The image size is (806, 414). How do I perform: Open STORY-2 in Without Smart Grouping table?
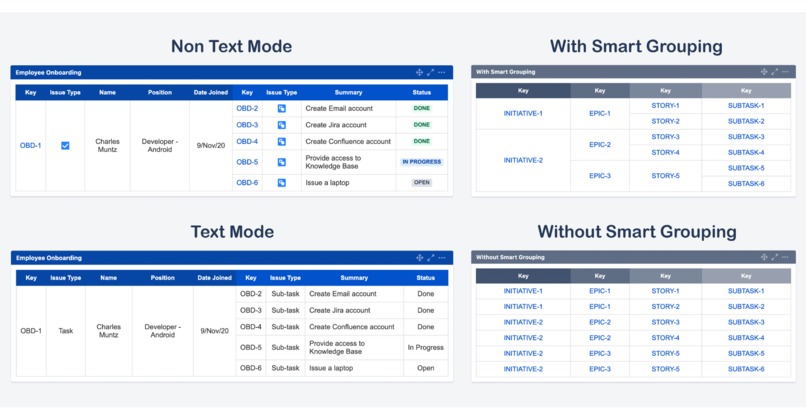pyautogui.click(x=665, y=307)
